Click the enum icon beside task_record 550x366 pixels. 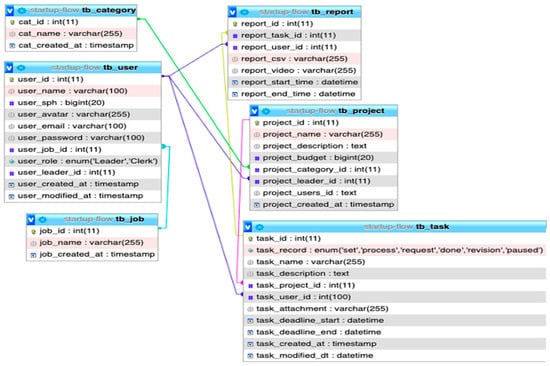point(250,251)
